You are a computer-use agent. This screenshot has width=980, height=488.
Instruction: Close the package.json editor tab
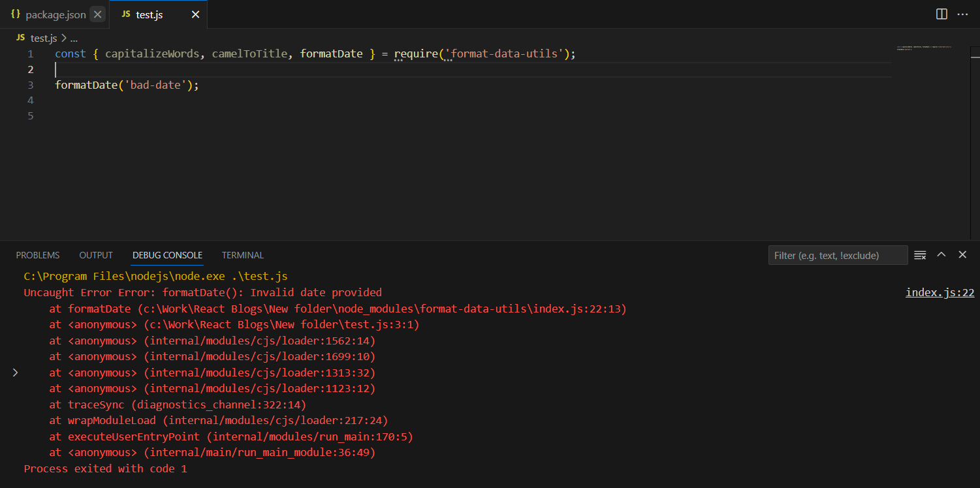tap(97, 14)
